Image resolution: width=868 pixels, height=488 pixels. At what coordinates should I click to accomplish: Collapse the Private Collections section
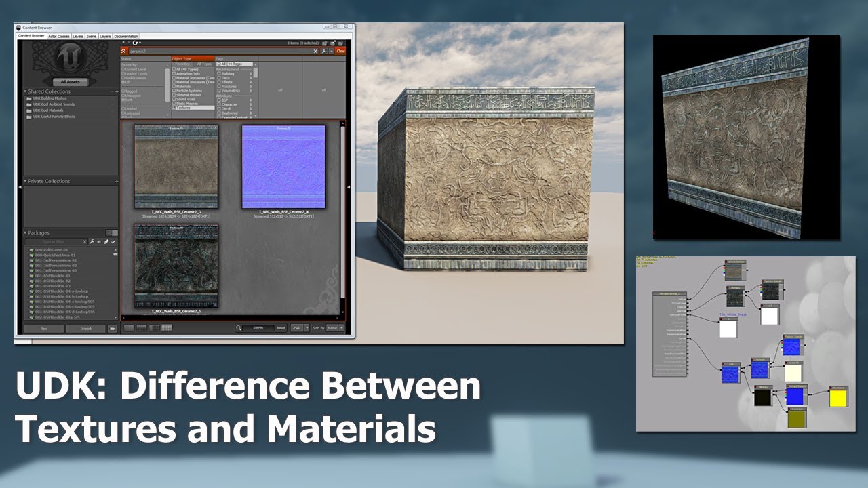click(x=25, y=181)
